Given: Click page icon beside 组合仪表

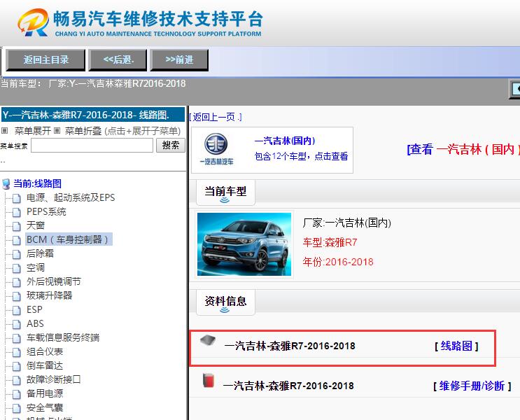Looking at the screenshot, I should click(17, 352).
